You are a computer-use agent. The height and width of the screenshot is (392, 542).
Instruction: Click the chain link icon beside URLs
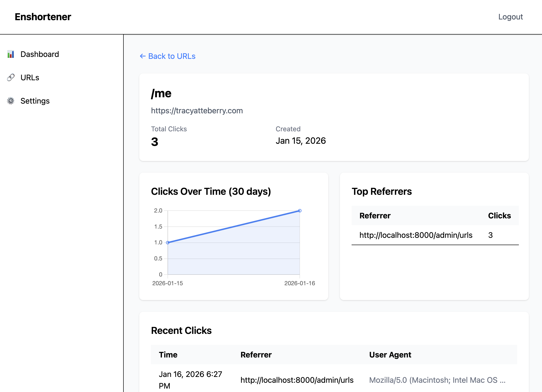(11, 77)
